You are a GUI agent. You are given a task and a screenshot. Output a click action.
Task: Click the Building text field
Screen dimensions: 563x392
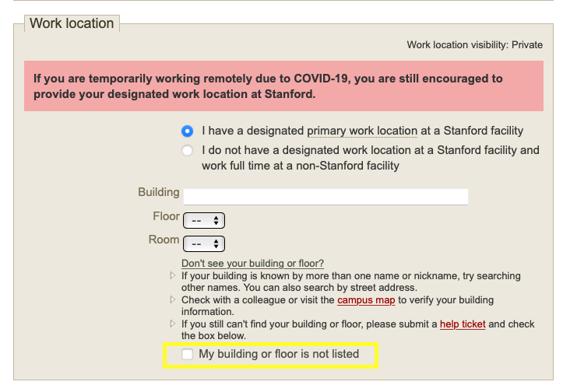(x=325, y=196)
